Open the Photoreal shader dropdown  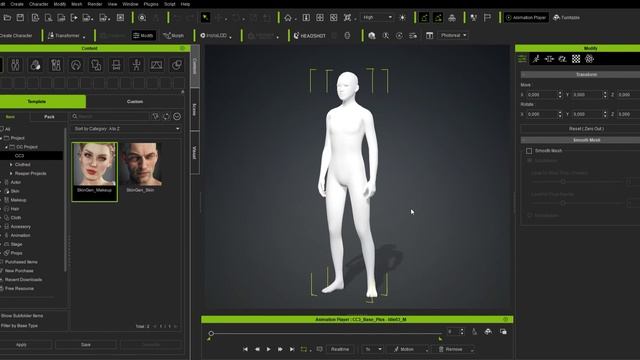pyautogui.click(x=453, y=36)
